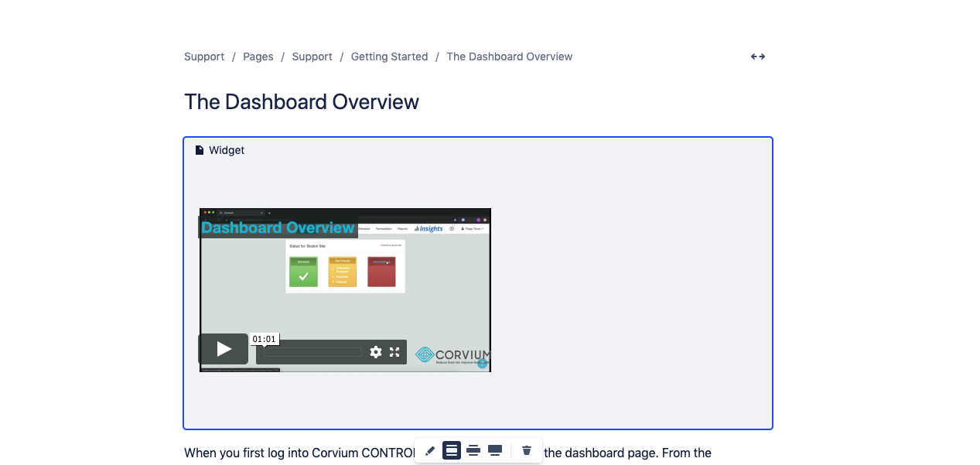Click the Corvium logo in the video
Screen dimensions: 980x465
[452, 355]
